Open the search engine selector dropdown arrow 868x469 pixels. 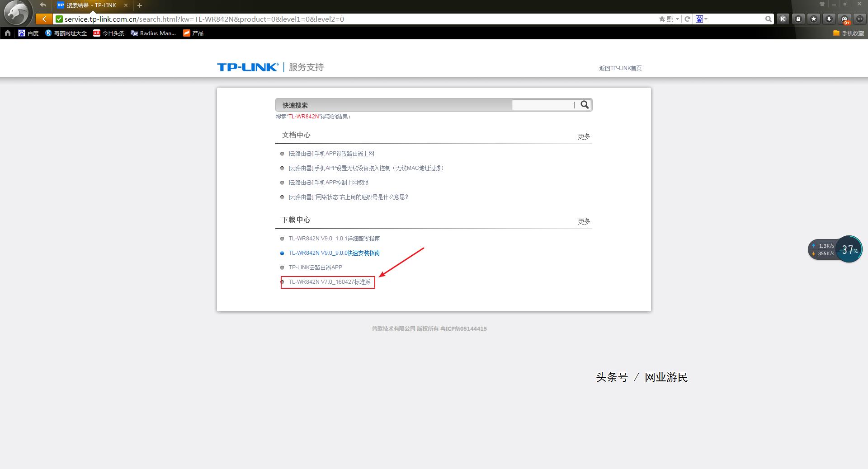pyautogui.click(x=706, y=19)
